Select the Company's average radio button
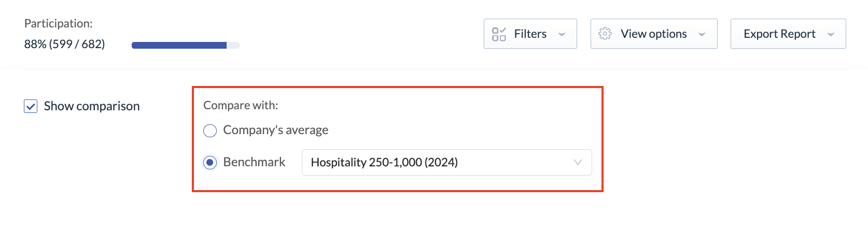This screenshot has width=868, height=231. tap(210, 131)
